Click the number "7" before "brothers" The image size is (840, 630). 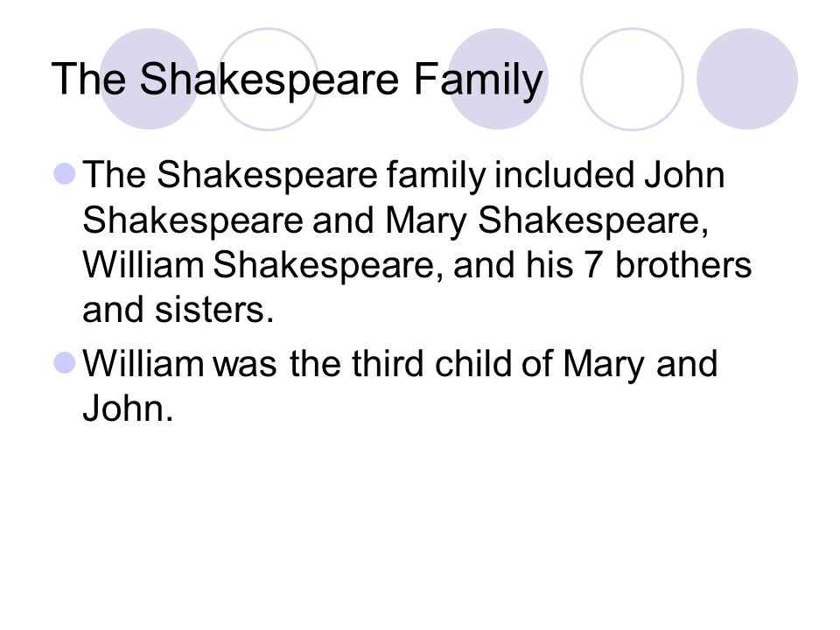pyautogui.click(x=593, y=265)
